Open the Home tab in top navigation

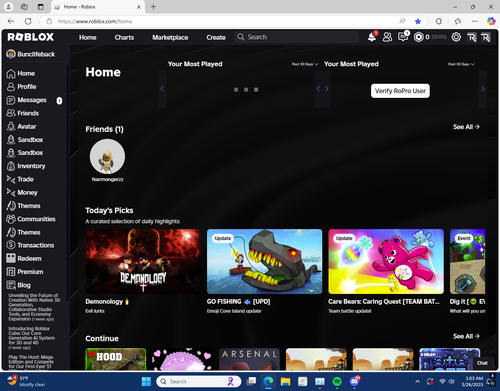(x=88, y=37)
